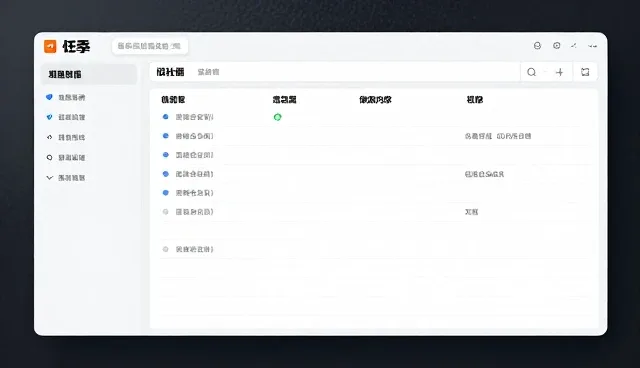Select the highlighted sidebar header item
640x368 pixels.
(89, 74)
